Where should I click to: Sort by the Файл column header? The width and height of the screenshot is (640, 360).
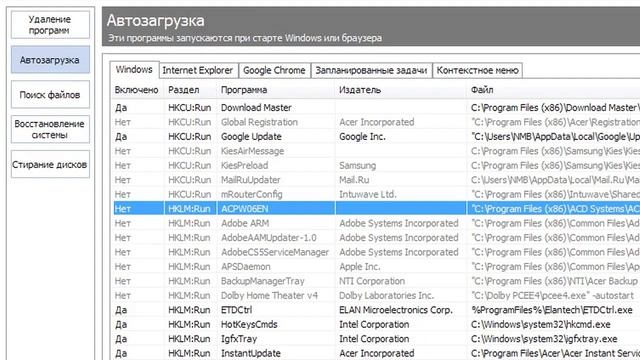click(482, 90)
